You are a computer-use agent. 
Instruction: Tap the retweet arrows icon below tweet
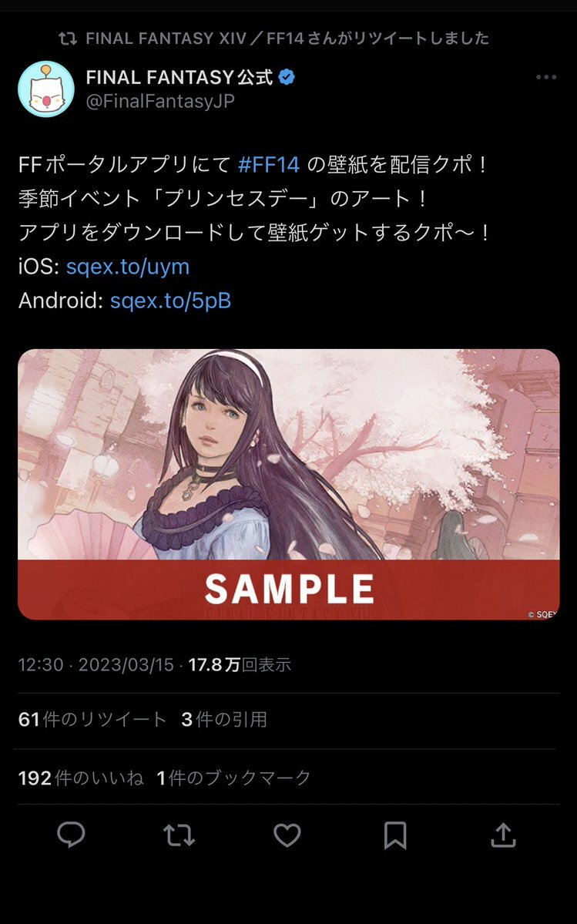pos(179,835)
